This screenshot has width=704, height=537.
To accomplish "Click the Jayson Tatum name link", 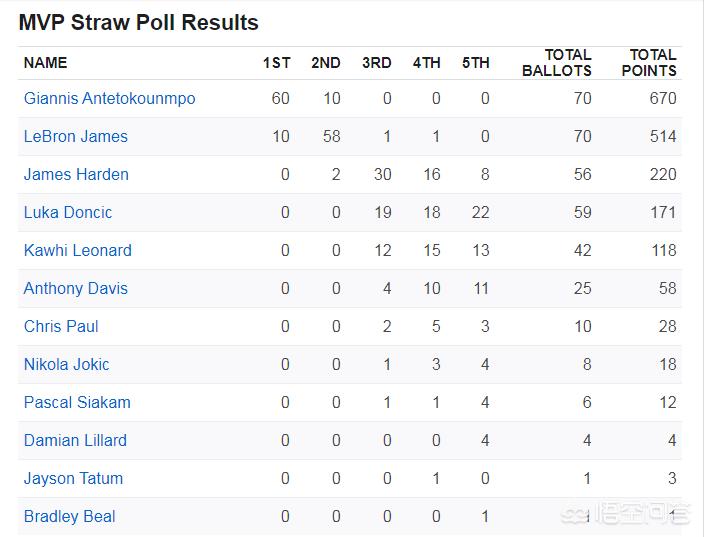I will click(x=73, y=479).
